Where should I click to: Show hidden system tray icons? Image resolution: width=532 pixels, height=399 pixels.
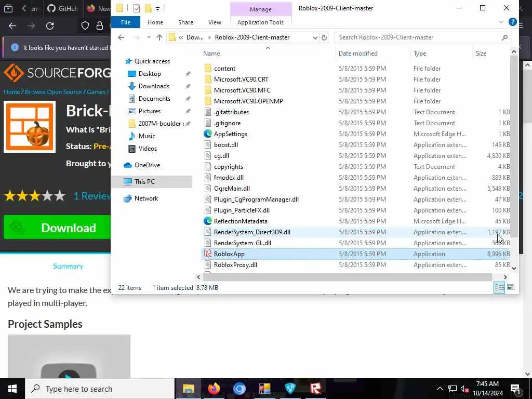click(x=440, y=389)
